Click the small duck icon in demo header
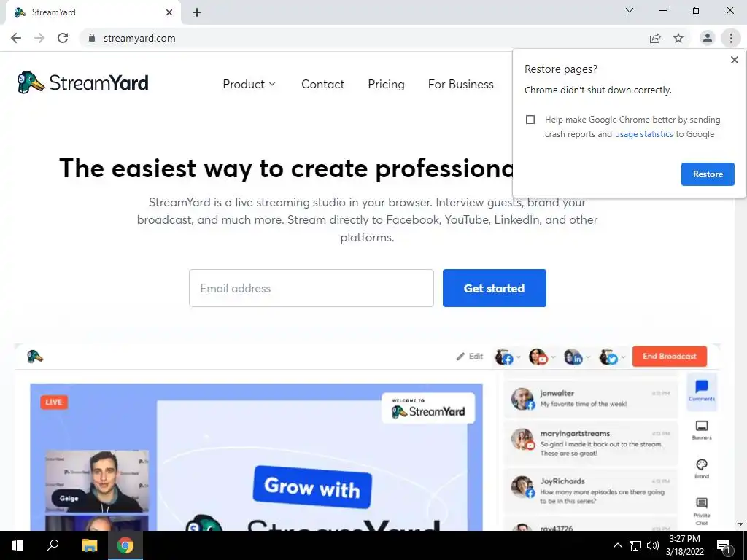This screenshot has width=747, height=560. tap(35, 356)
